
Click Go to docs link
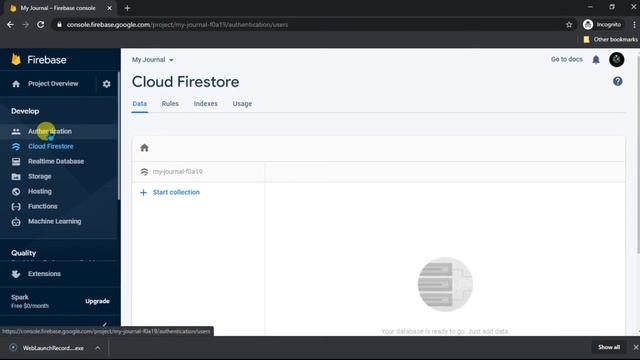coord(567,60)
